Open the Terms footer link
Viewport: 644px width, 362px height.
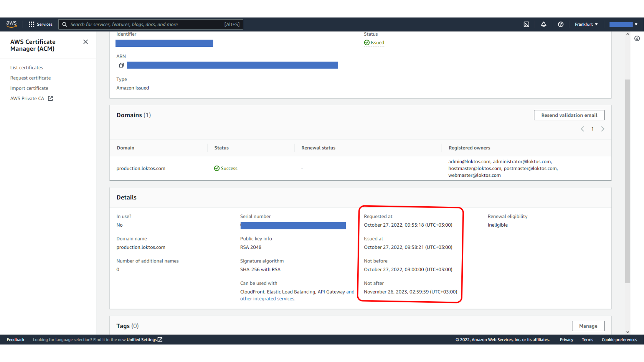pos(587,340)
